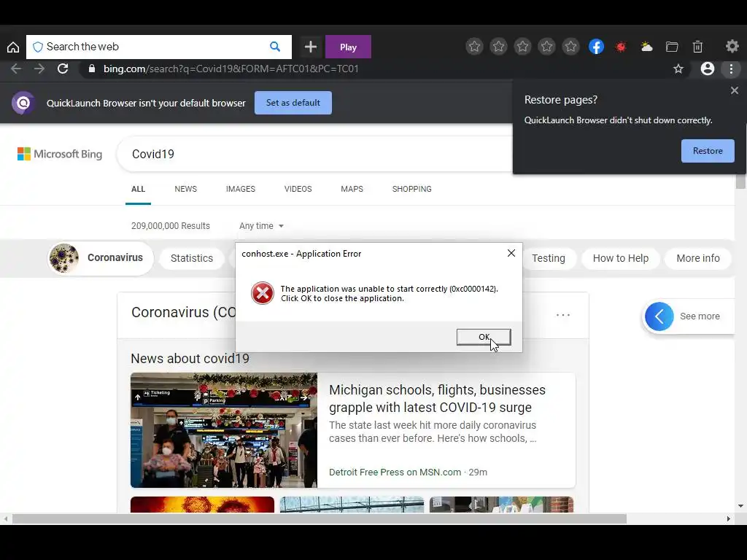This screenshot has height=560, width=747.
Task: Click the Restore button
Action: pos(708,151)
